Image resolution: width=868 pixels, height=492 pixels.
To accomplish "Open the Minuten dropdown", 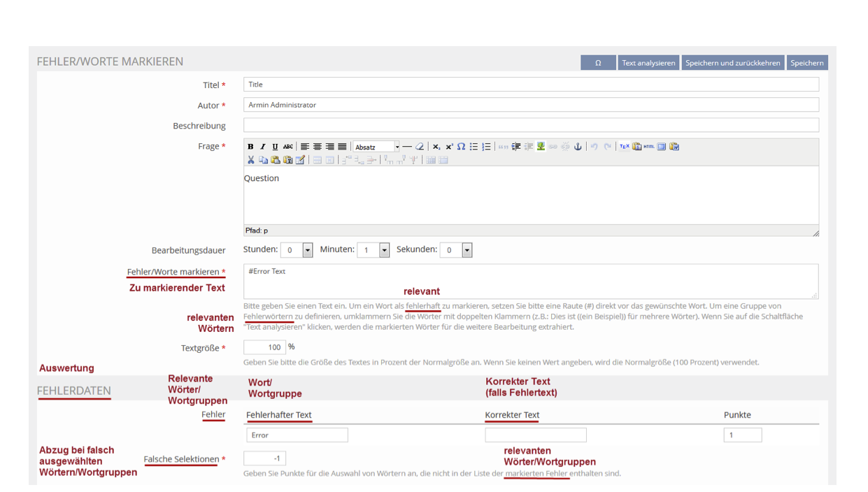I will pyautogui.click(x=384, y=250).
